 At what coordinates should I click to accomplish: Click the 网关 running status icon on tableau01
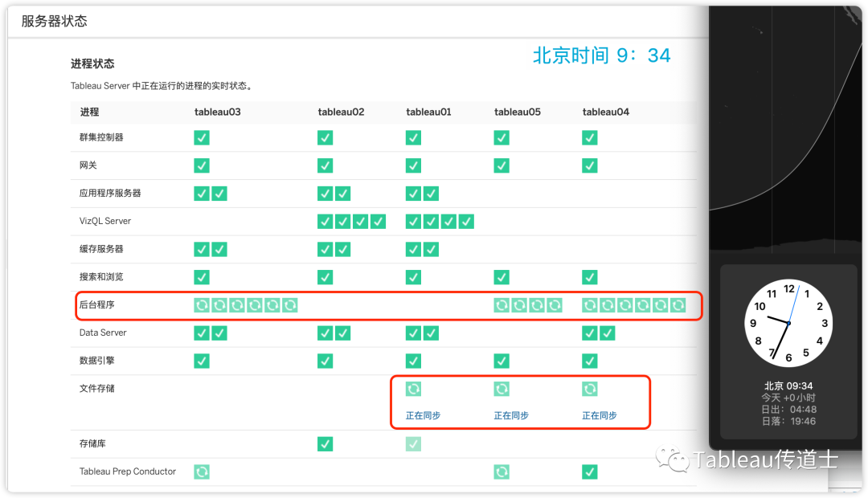pos(412,165)
